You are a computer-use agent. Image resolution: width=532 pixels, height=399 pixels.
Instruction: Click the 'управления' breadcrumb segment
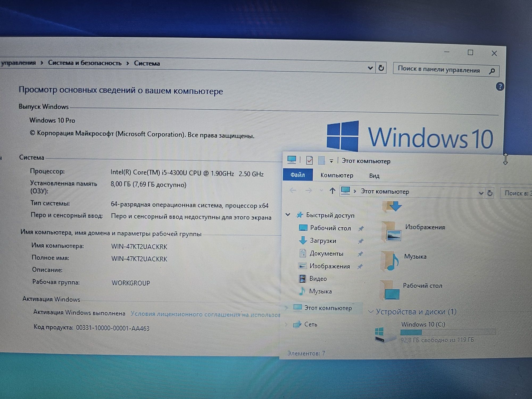pyautogui.click(x=18, y=63)
